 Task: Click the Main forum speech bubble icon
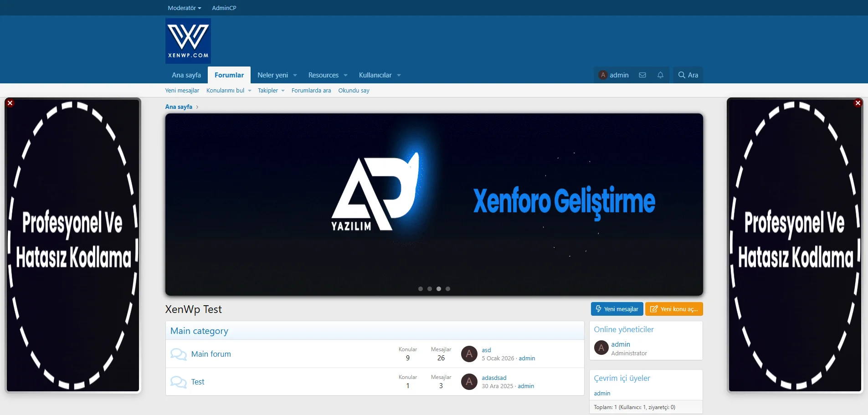[x=178, y=354]
